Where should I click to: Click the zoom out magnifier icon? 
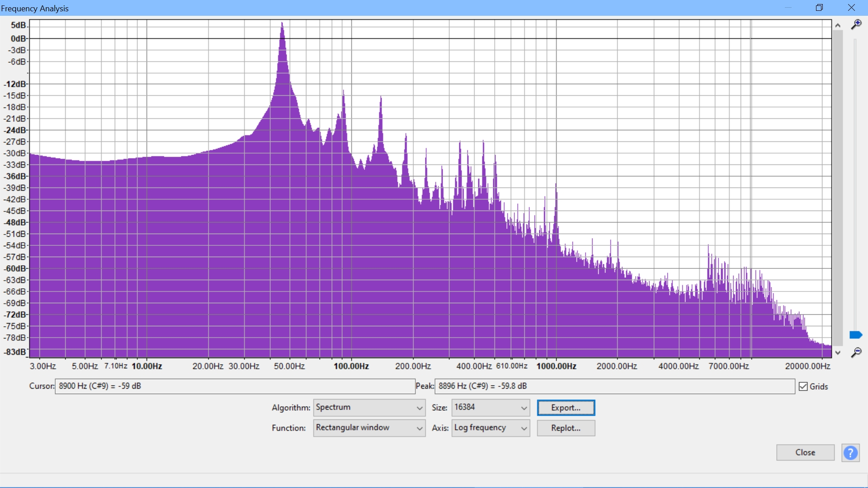(x=856, y=352)
